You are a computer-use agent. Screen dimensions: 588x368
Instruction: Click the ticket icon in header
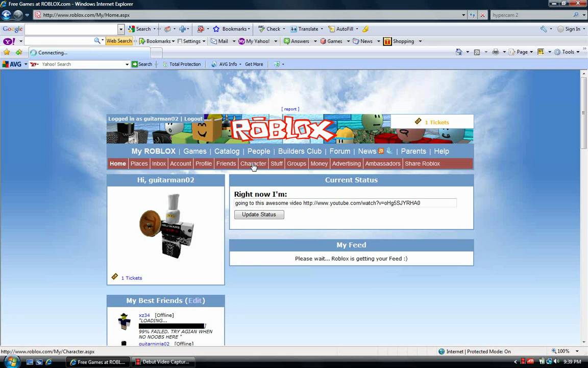(418, 121)
